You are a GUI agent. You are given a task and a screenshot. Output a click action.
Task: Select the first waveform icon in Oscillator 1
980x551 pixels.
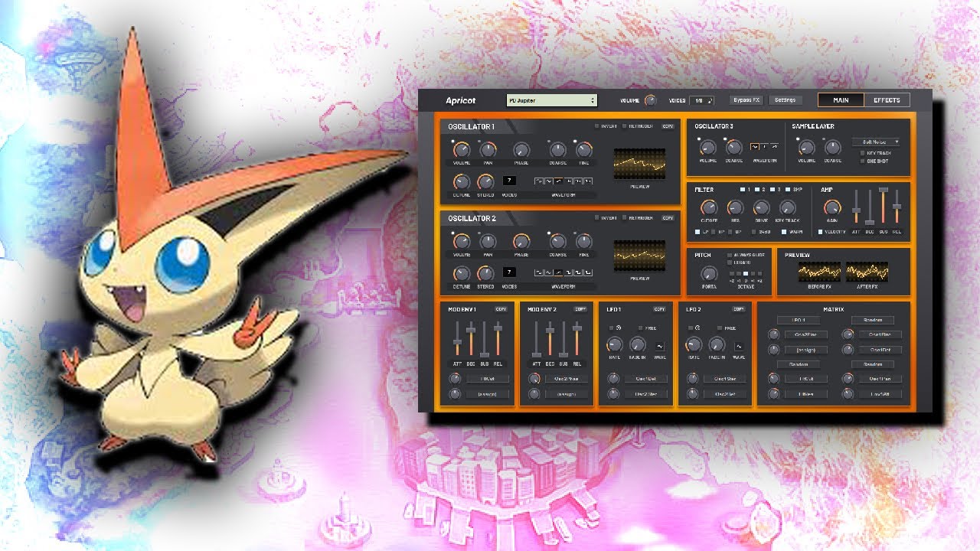point(539,181)
